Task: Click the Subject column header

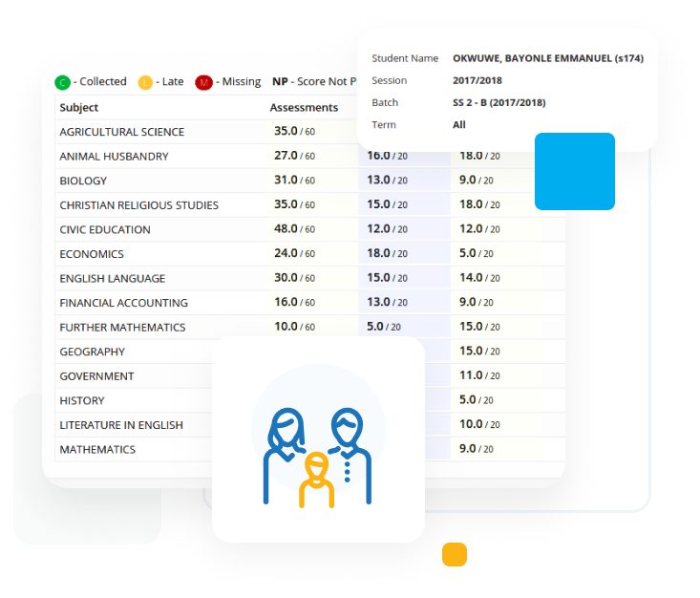Action: click(x=78, y=108)
